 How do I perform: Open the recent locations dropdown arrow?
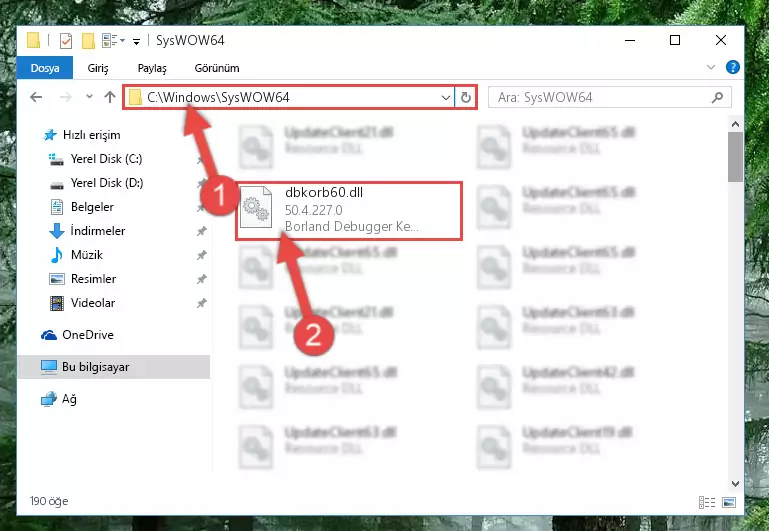click(x=89, y=97)
